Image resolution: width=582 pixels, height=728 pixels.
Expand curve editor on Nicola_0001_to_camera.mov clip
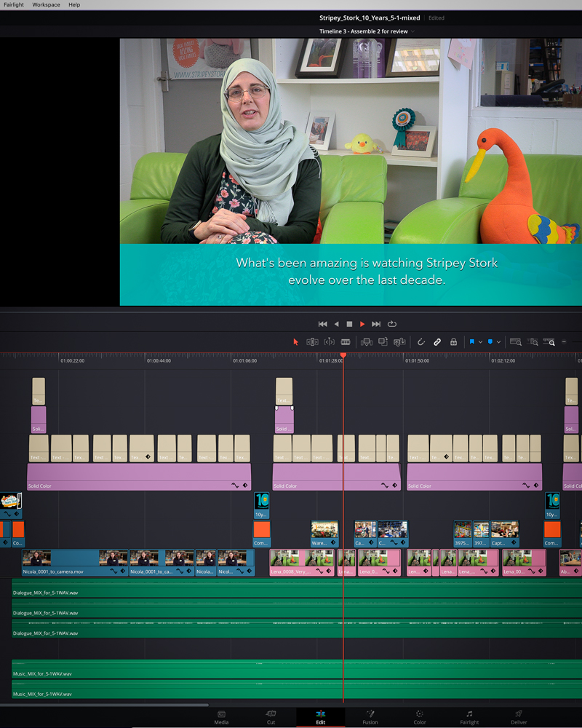[x=113, y=571]
